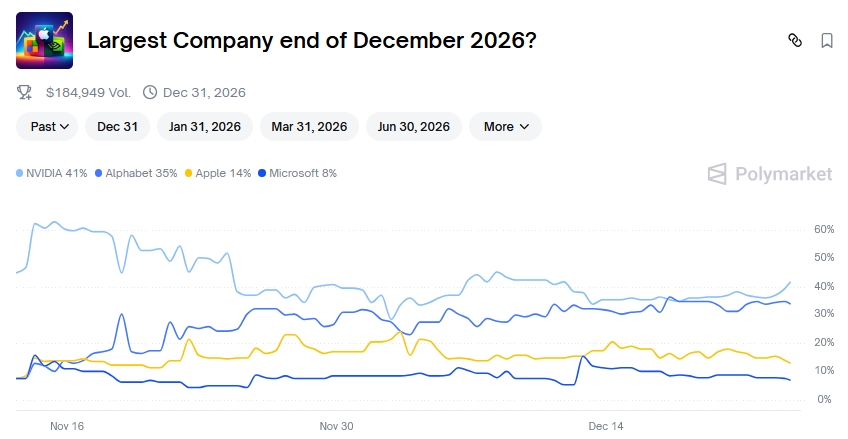Click the Alphabet 35% legend entry
Viewport: 848px width, 439px height.
(x=135, y=173)
